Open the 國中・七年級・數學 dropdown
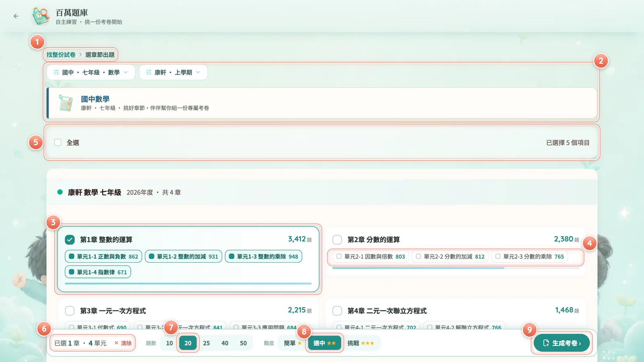 point(91,72)
